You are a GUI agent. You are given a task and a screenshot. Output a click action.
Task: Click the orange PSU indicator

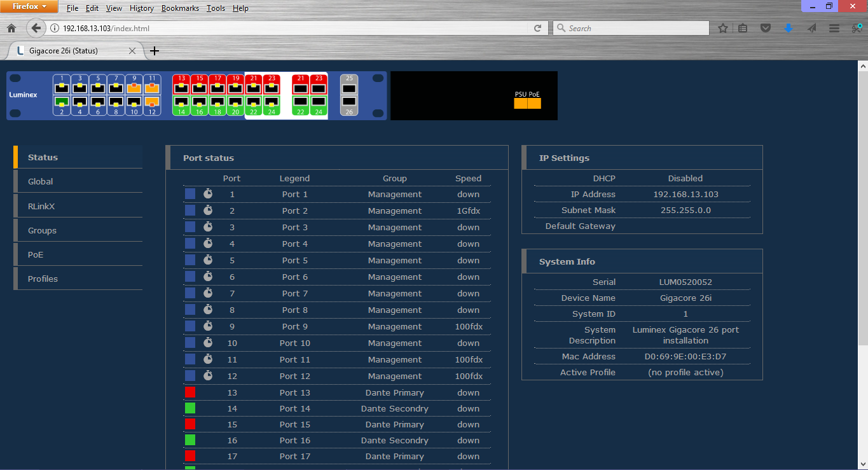point(521,103)
